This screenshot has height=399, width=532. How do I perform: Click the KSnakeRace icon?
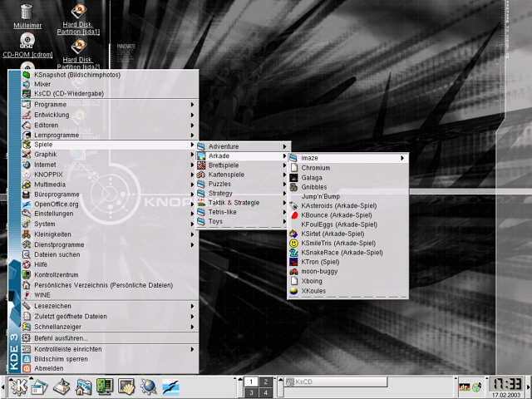pos(293,253)
